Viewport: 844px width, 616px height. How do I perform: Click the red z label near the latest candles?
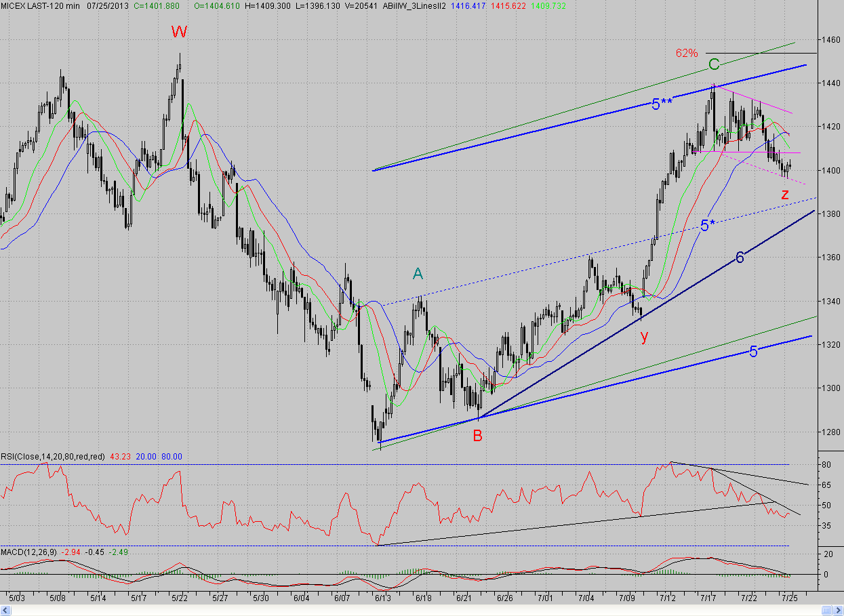(785, 194)
